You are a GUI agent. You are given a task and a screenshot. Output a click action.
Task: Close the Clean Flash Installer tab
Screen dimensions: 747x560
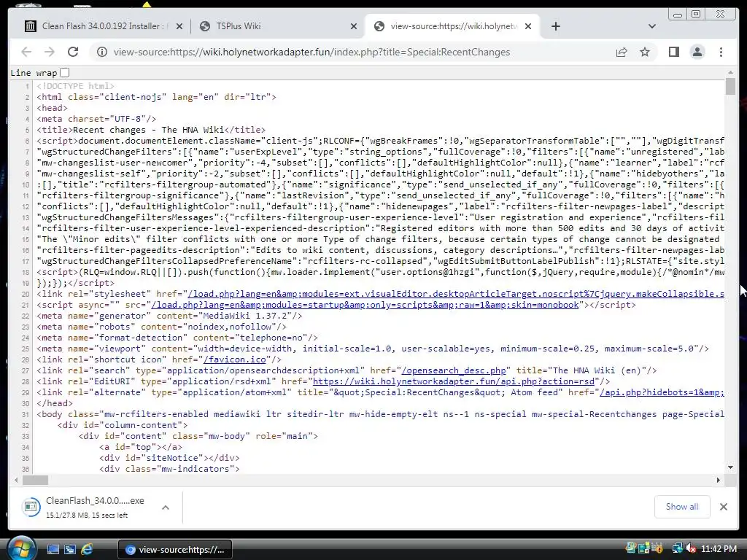(179, 27)
